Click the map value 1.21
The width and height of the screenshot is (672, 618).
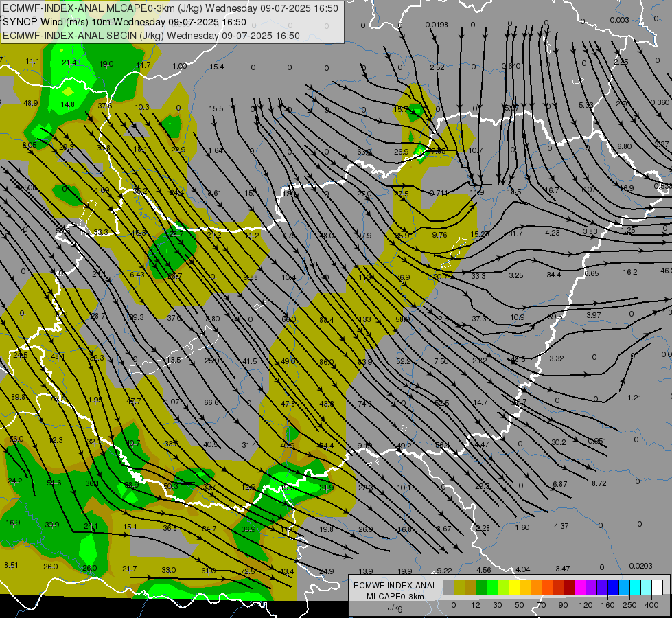tap(634, 398)
